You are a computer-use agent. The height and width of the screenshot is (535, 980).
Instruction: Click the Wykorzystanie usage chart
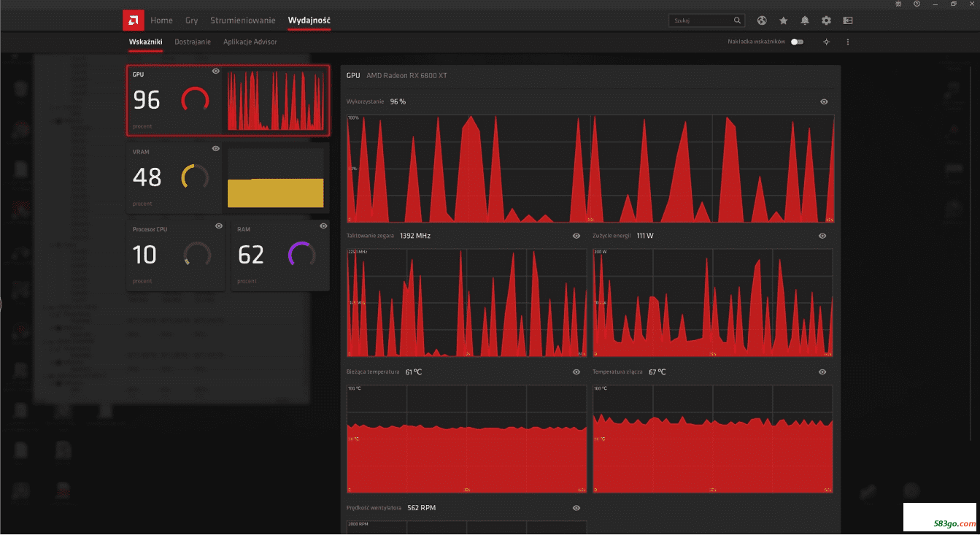590,169
